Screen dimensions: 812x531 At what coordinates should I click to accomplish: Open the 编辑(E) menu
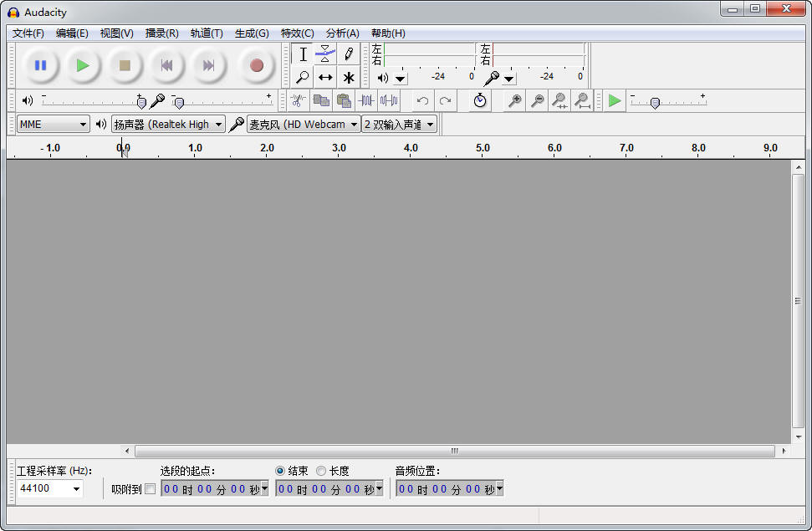[72, 33]
